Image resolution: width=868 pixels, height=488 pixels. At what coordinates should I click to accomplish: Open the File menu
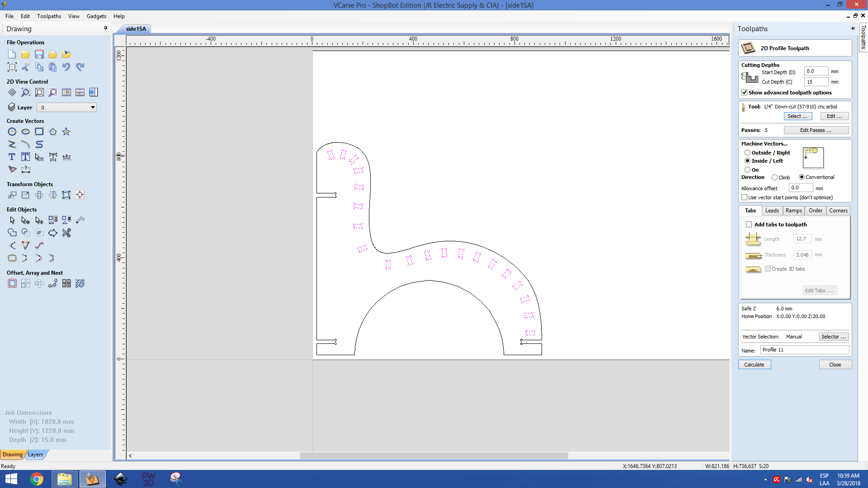click(9, 16)
